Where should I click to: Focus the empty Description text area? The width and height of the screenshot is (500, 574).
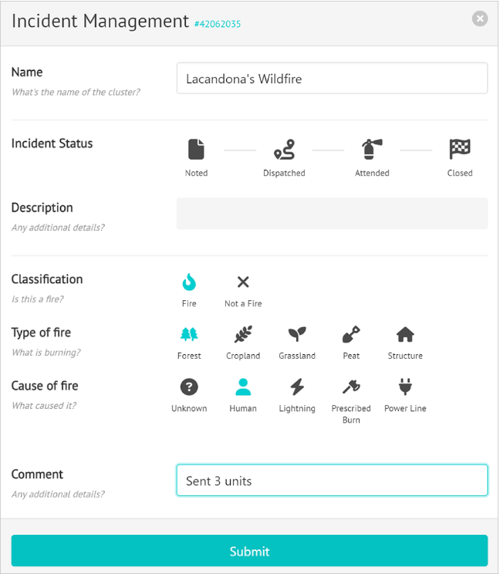(x=332, y=214)
